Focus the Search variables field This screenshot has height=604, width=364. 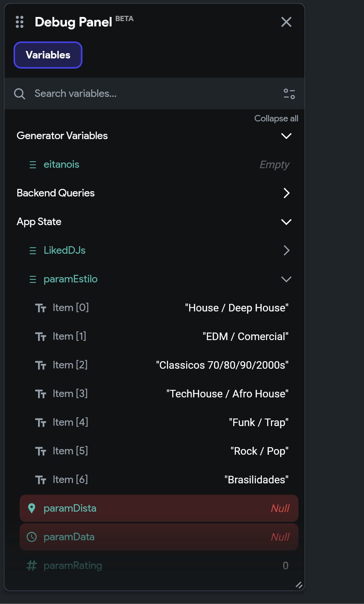(154, 94)
